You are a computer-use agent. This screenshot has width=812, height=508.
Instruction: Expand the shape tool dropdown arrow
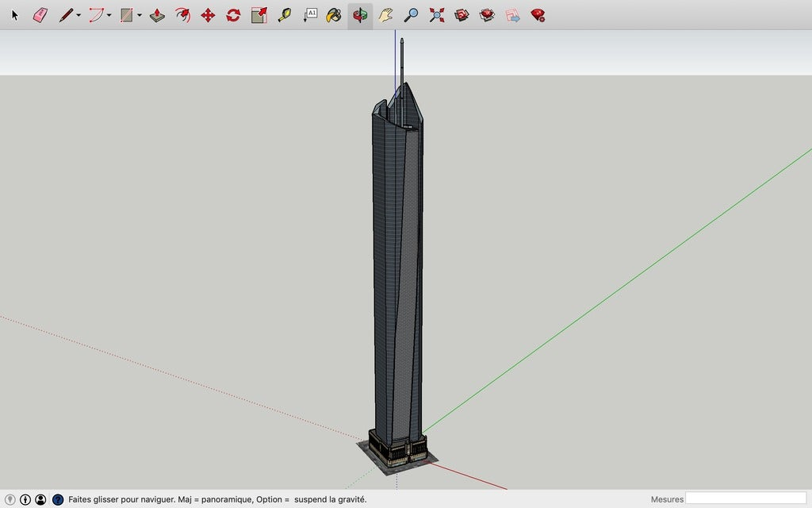click(140, 16)
